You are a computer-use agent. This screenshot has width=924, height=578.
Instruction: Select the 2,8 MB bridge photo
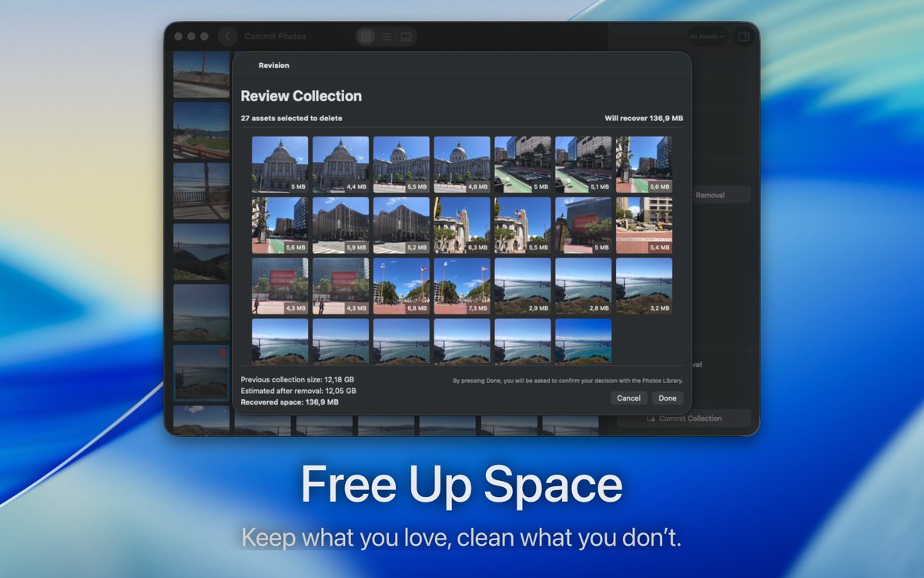pos(583,286)
